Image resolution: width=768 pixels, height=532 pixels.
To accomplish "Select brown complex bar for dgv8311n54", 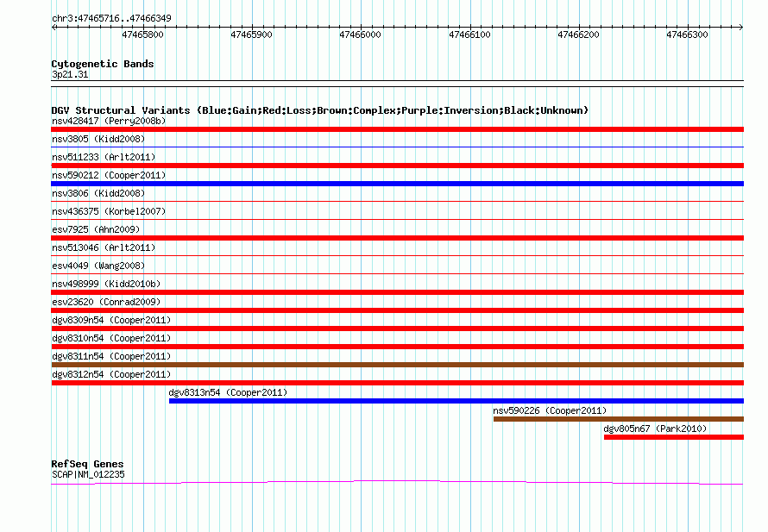I will coord(397,365).
